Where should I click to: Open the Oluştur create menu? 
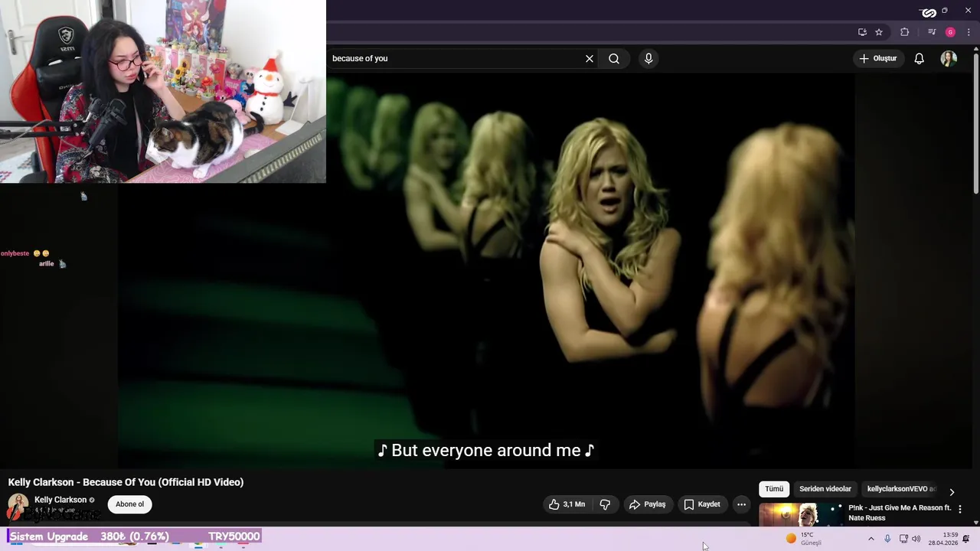pyautogui.click(x=878, y=58)
